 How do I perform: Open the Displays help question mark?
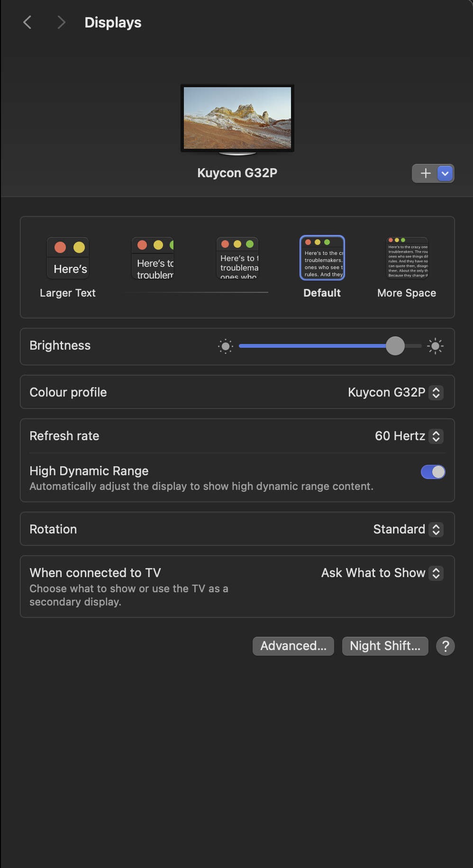point(445,646)
